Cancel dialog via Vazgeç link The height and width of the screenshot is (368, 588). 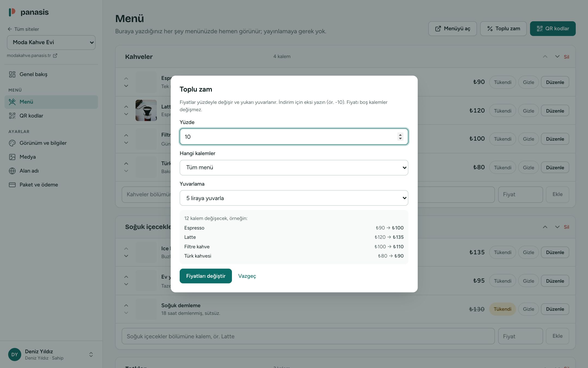247,276
